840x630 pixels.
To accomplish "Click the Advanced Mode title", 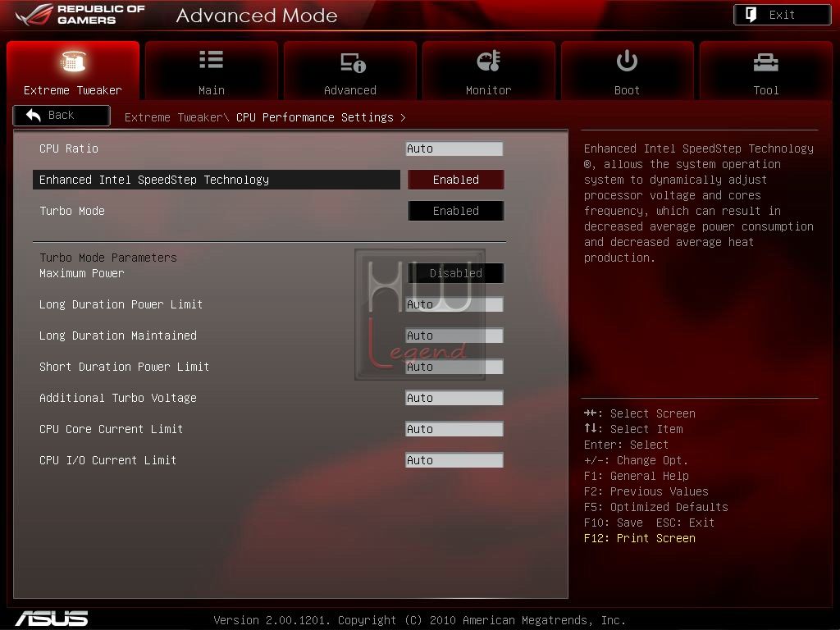I will click(x=257, y=16).
